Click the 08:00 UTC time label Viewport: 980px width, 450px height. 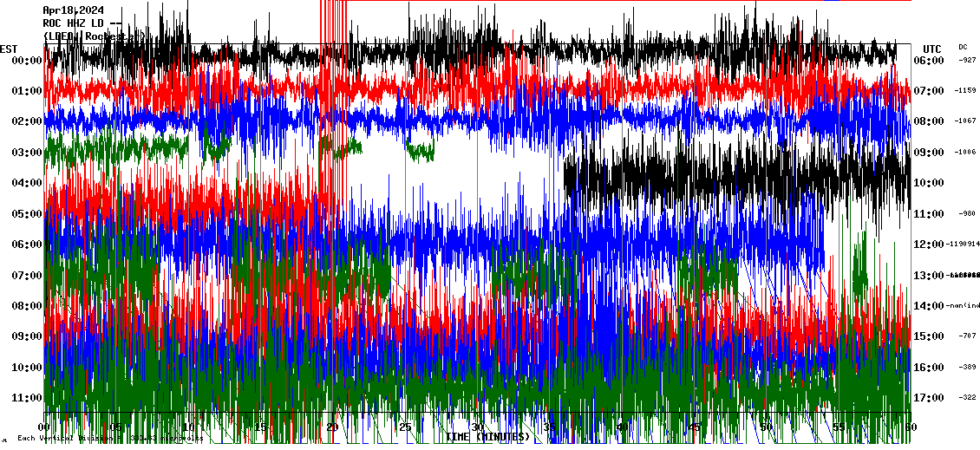(929, 122)
